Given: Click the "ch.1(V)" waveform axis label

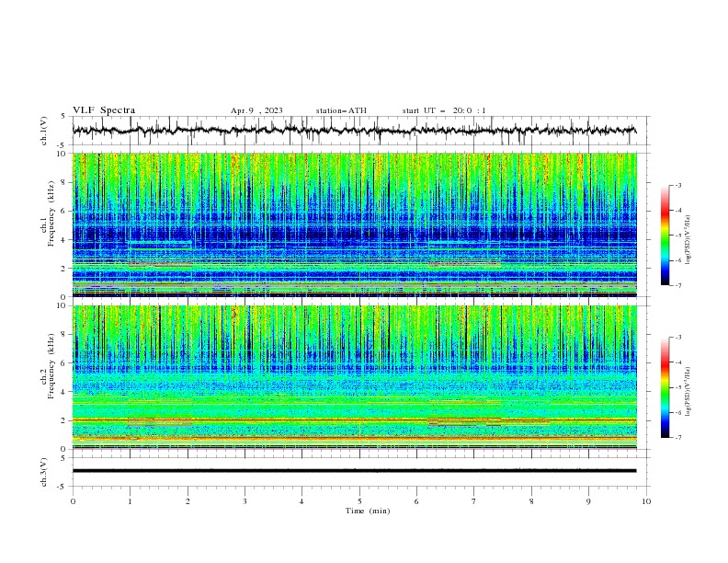Looking at the screenshot, I should pyautogui.click(x=44, y=131).
